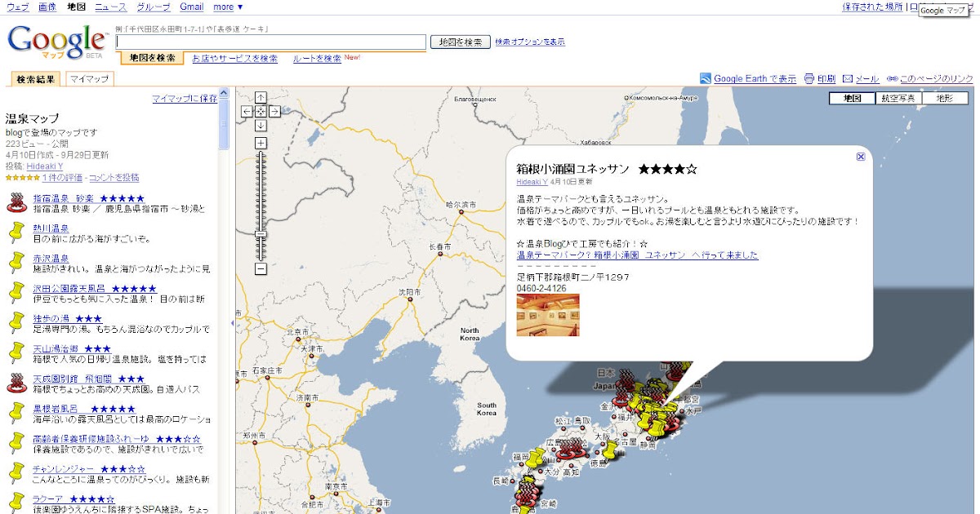Click the Hideaki Y link in info balloon
The width and height of the screenshot is (980, 514).
click(x=532, y=182)
